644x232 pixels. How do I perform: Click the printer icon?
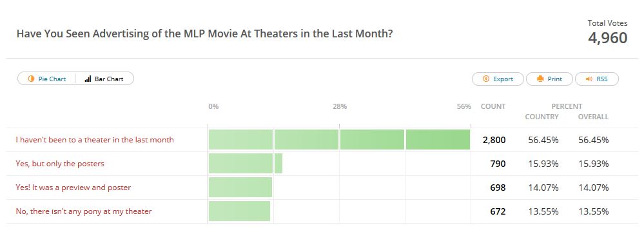click(540, 79)
